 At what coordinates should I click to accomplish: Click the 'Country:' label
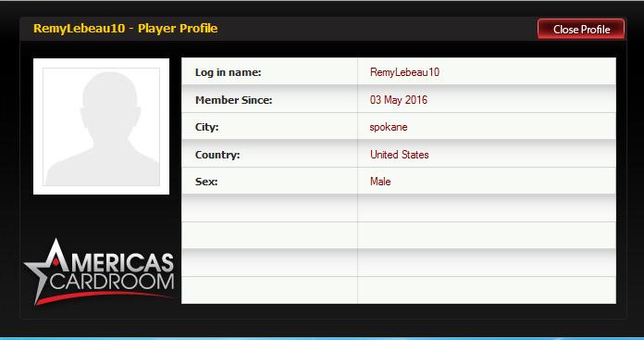217,155
